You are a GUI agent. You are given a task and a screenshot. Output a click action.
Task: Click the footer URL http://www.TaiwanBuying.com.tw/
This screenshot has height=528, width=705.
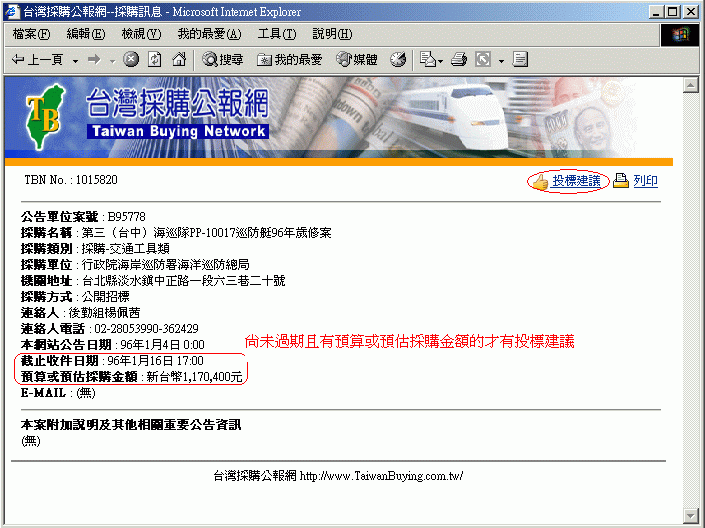click(381, 476)
